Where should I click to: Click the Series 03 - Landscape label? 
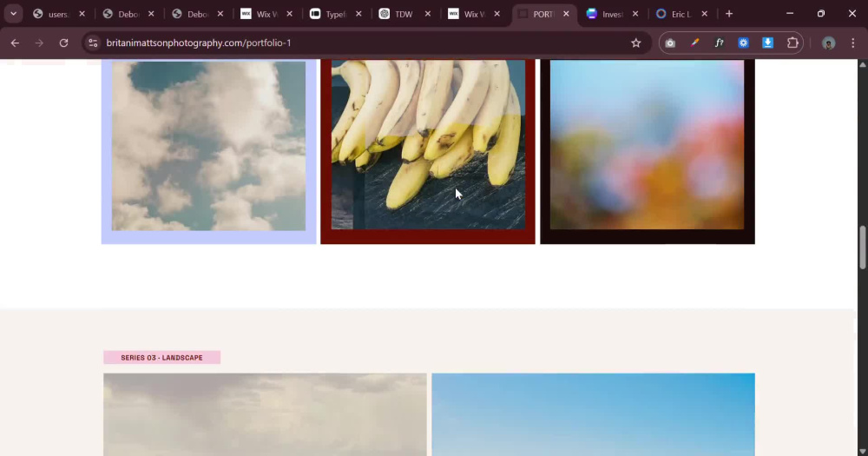161,358
